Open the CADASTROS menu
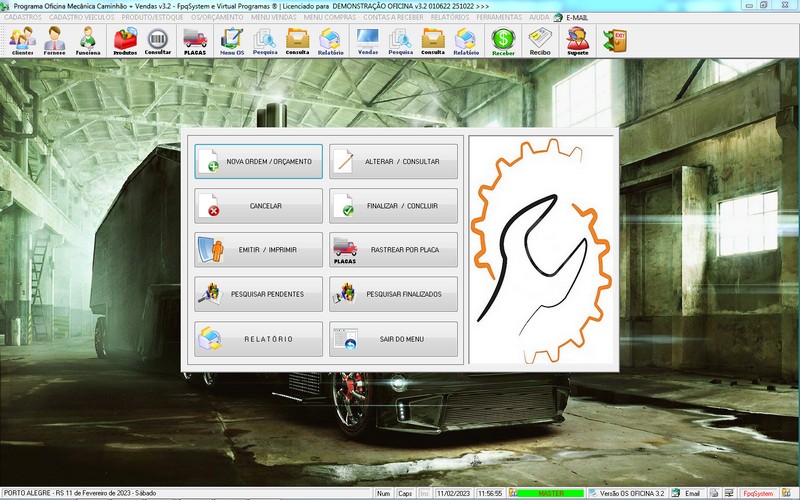 click(x=22, y=18)
